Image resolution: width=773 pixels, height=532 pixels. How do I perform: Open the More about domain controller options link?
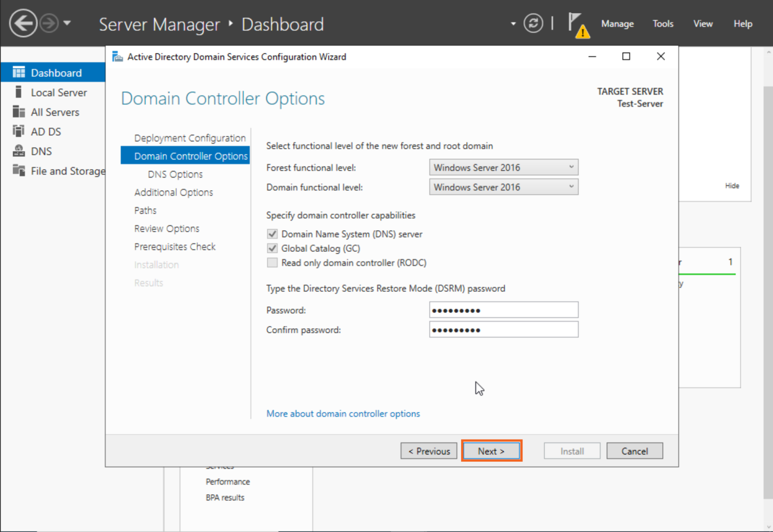pyautogui.click(x=343, y=413)
